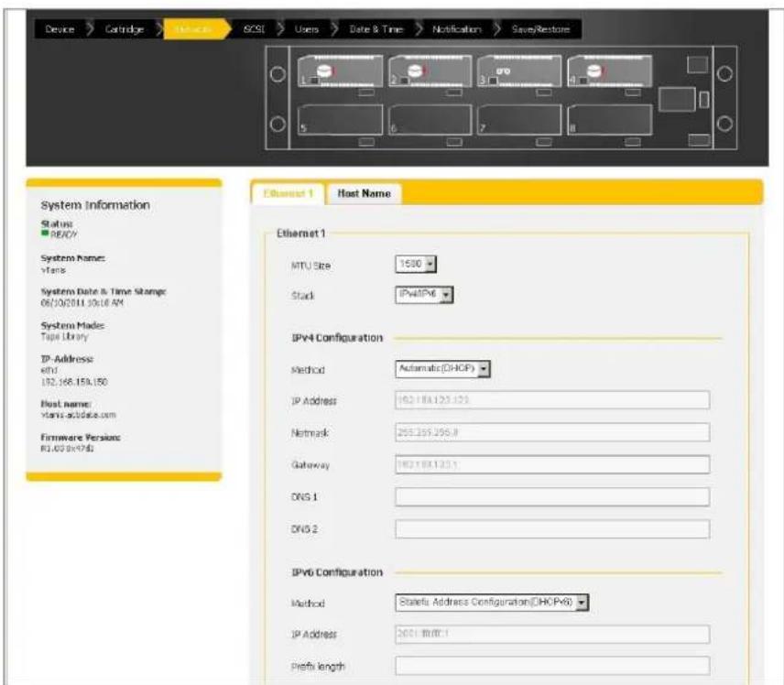This screenshot has height=685, width=784.
Task: Click empty slot 6 in library diagram
Action: pos(430,120)
